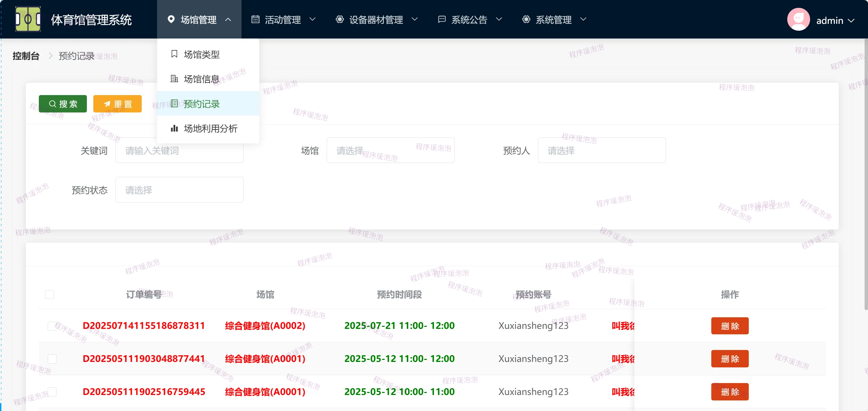Image resolution: width=868 pixels, height=411 pixels.
Task: Select 场馆类型 from the dropdown menu
Action: click(201, 55)
